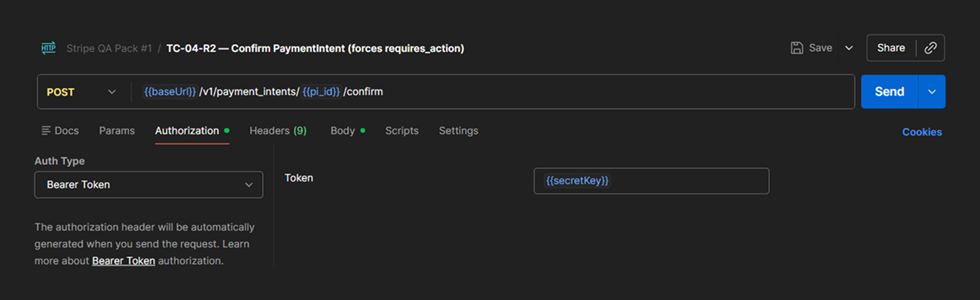
Task: Click the {{baseUrl}} variable in URL
Action: point(170,92)
